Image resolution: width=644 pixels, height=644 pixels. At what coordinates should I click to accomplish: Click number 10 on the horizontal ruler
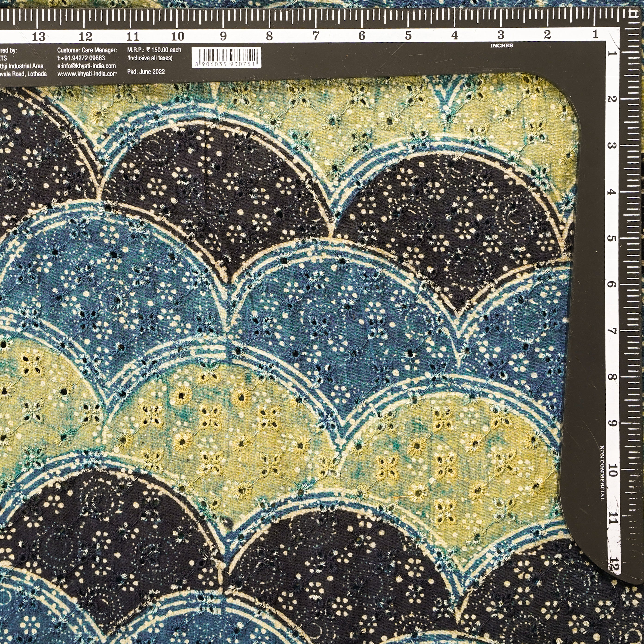click(x=178, y=36)
